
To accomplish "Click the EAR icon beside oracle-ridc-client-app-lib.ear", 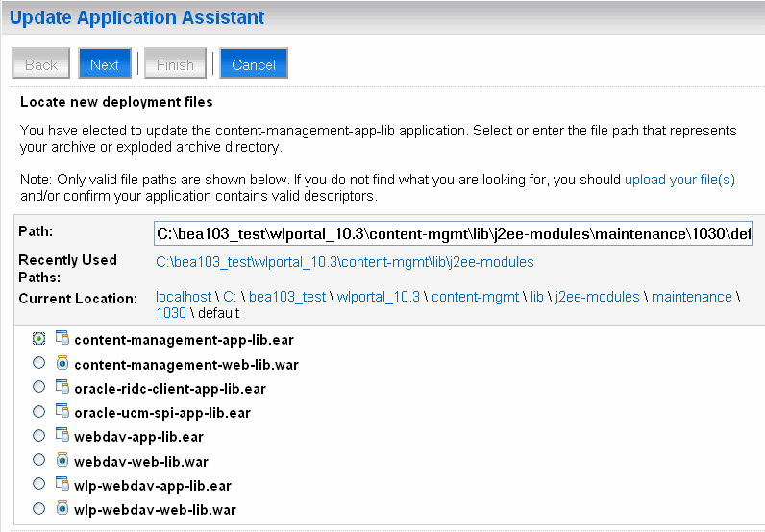I will [62, 386].
